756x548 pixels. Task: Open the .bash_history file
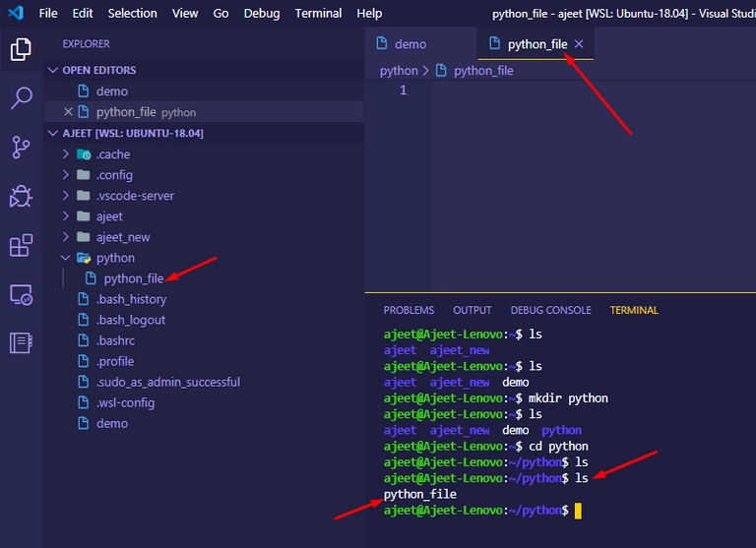point(204,299)
